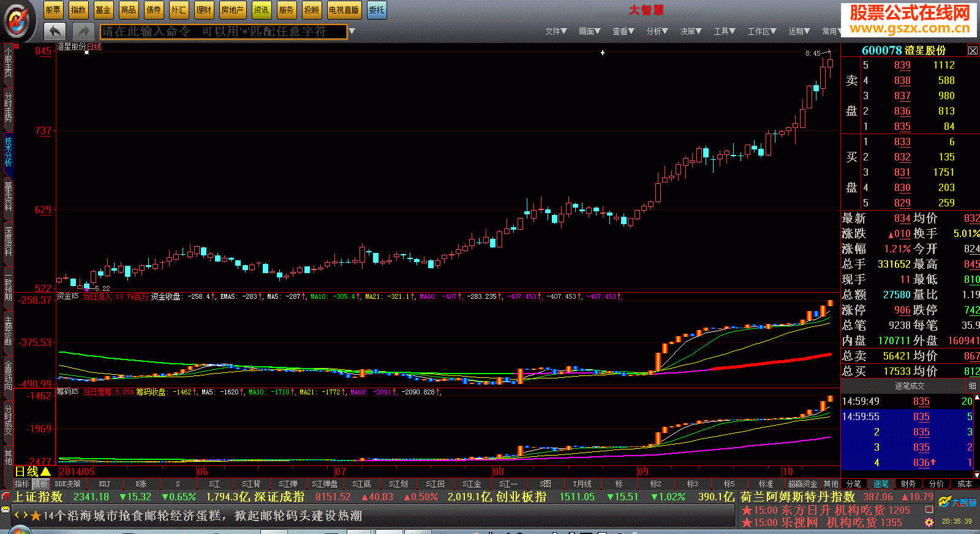Toggle the 指标 indicator mode tab
The image size is (980, 534).
click(x=22, y=484)
